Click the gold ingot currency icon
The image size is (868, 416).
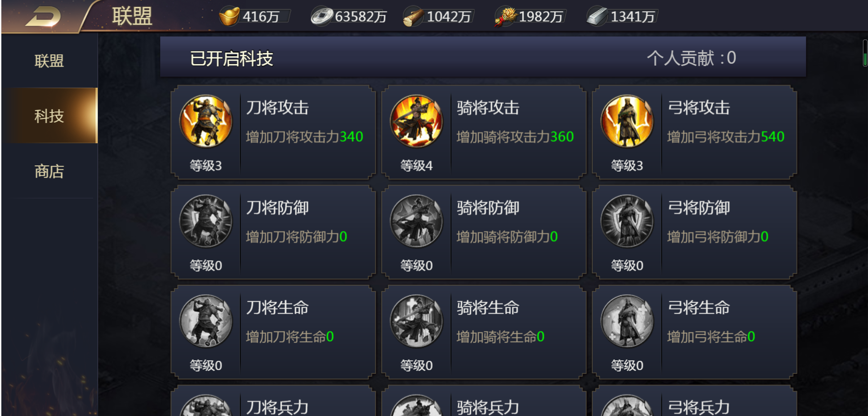click(x=229, y=17)
